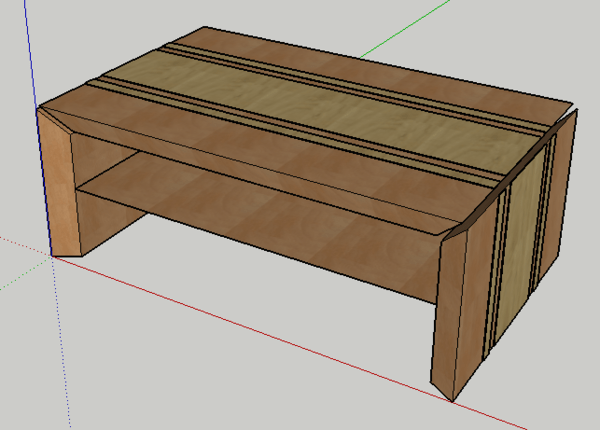The width and height of the screenshot is (600, 430).
Task: Click the axes origin point
Action: pos(51,257)
